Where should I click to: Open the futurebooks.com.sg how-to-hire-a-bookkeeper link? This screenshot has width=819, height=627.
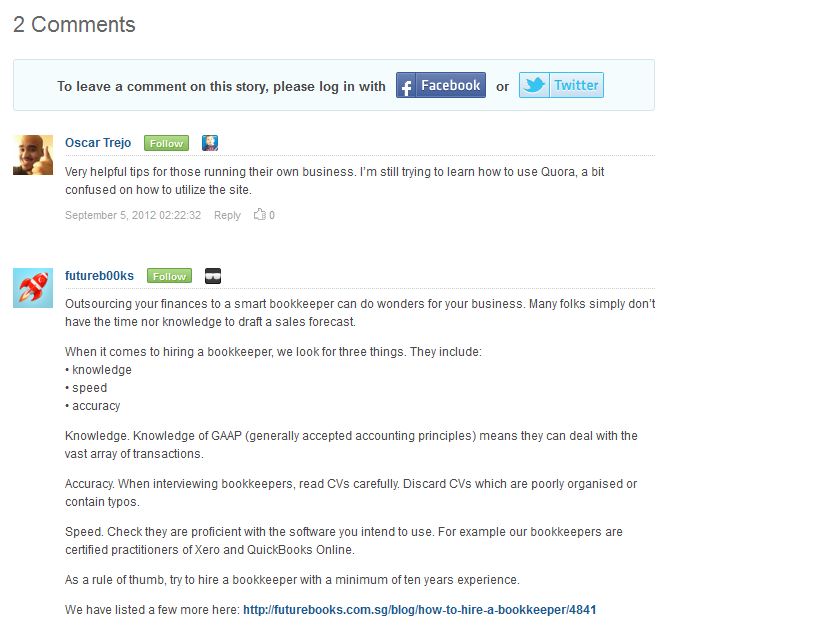(x=419, y=610)
